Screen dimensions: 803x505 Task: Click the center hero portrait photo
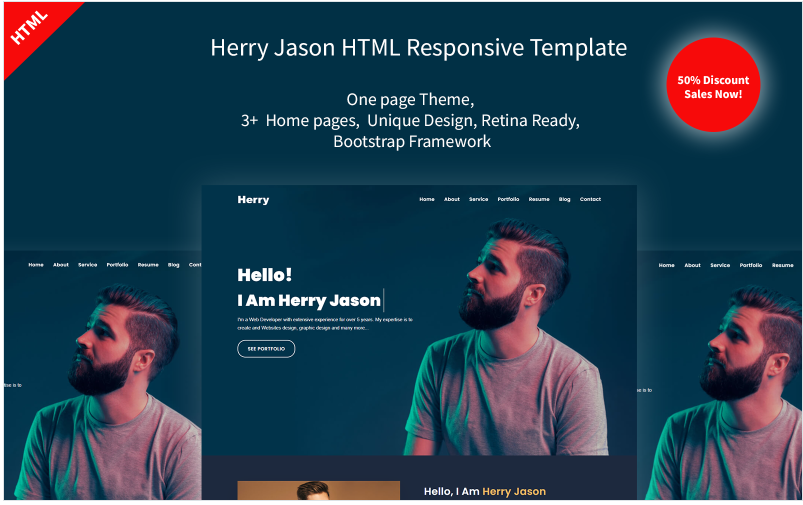pos(506,338)
